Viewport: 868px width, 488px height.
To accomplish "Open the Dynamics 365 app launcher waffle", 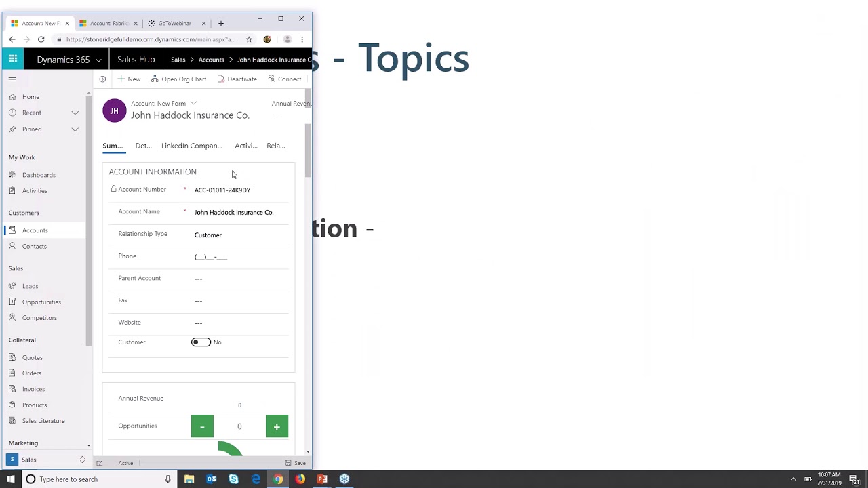I will [13, 59].
